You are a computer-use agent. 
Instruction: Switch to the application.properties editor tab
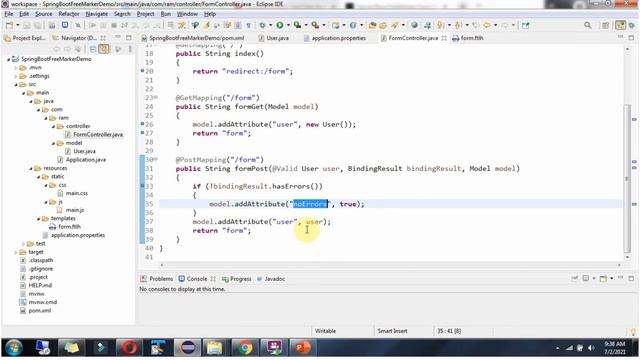335,38
